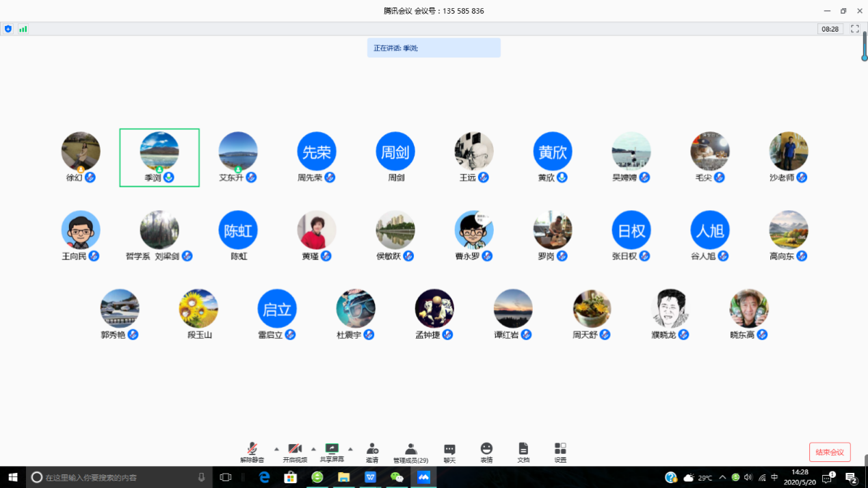The image size is (868, 488).
Task: Open the 文档 documents icon
Action: click(523, 452)
